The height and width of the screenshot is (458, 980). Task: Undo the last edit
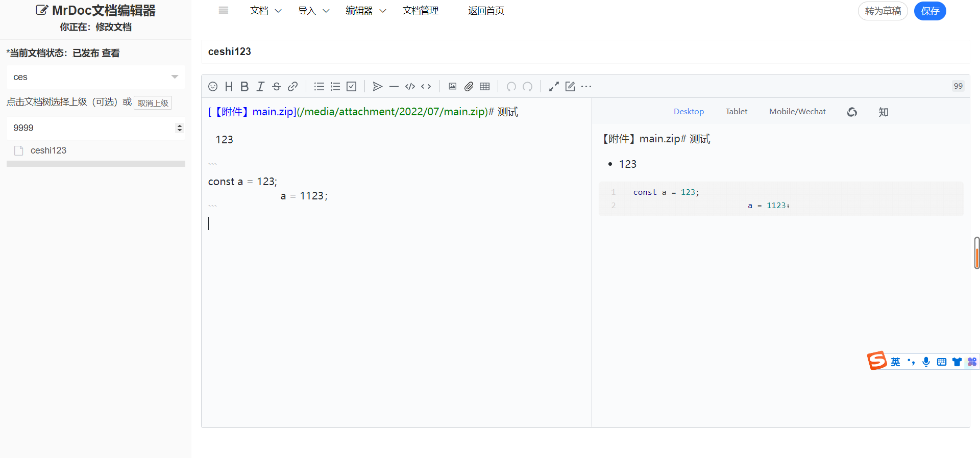(511, 87)
